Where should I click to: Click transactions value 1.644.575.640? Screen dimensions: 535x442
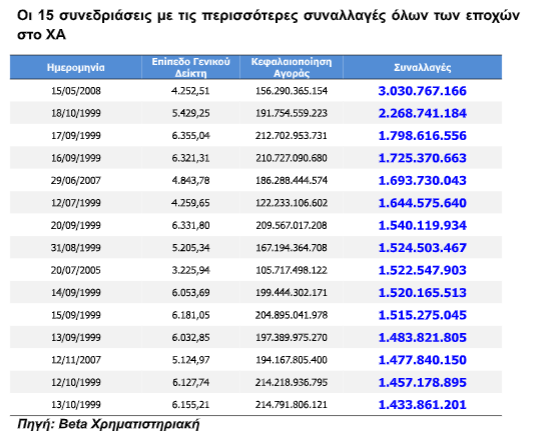click(x=422, y=203)
